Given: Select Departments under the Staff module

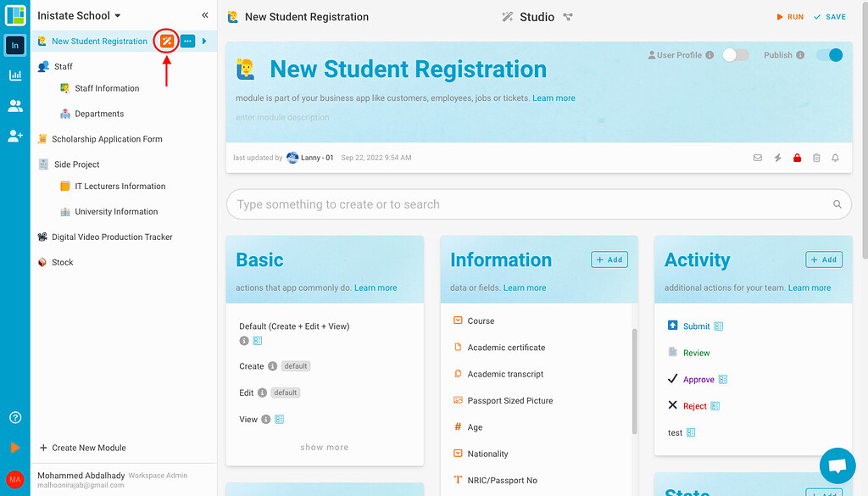Looking at the screenshot, I should click(99, 114).
